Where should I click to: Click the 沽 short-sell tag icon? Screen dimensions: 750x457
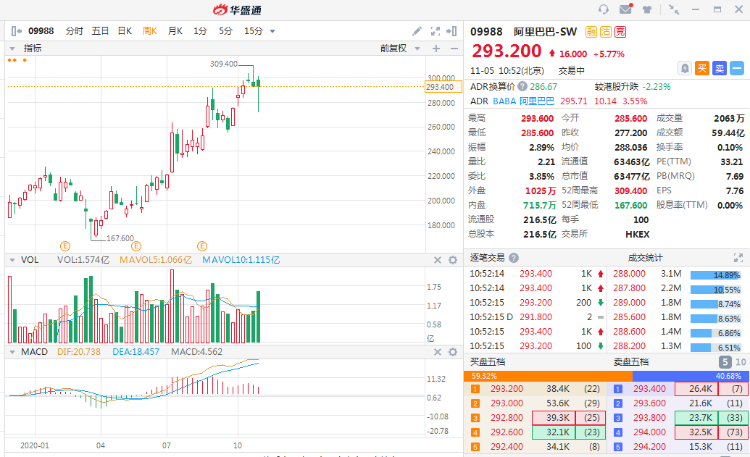606,32
